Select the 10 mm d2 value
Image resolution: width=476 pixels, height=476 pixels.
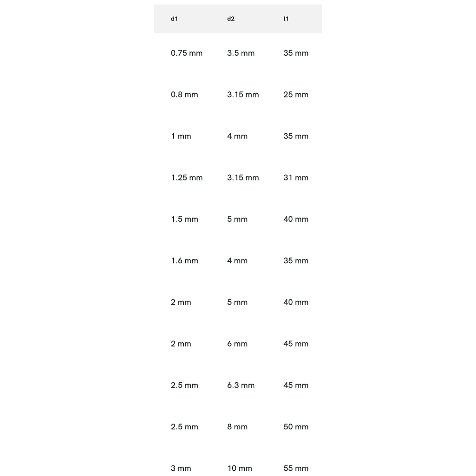click(x=239, y=468)
